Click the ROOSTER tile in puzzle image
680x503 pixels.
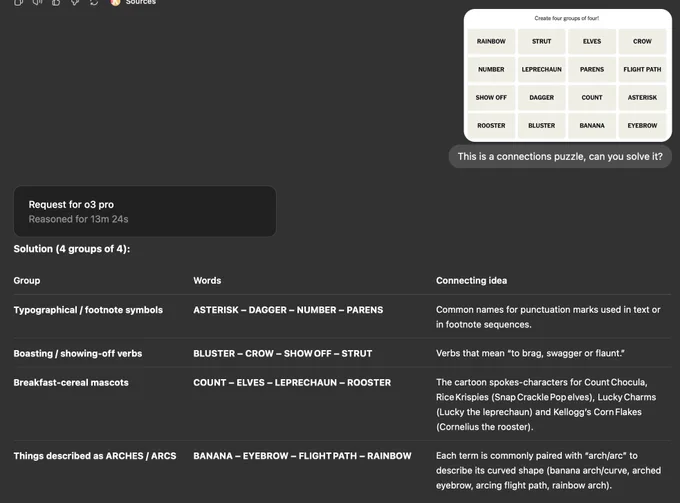tap(491, 125)
